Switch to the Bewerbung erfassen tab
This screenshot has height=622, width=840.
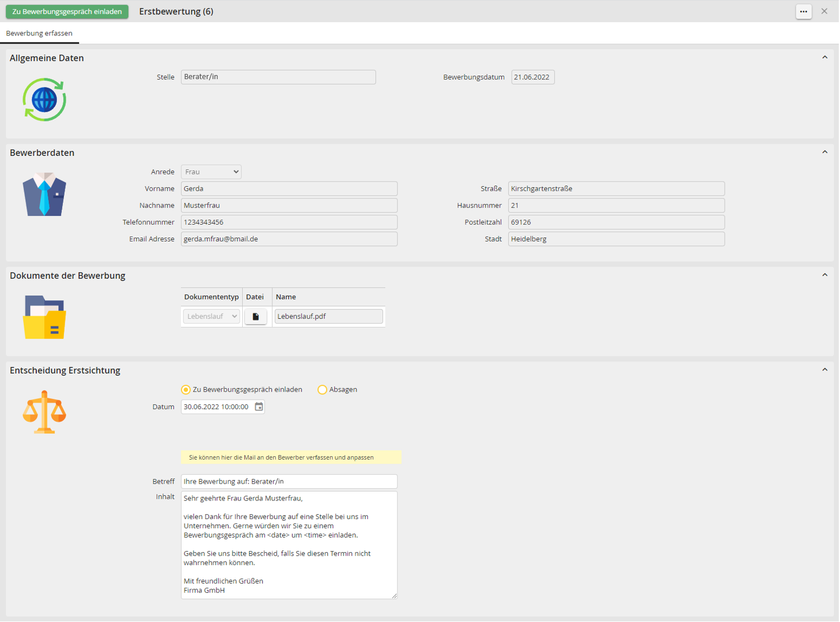pos(39,34)
